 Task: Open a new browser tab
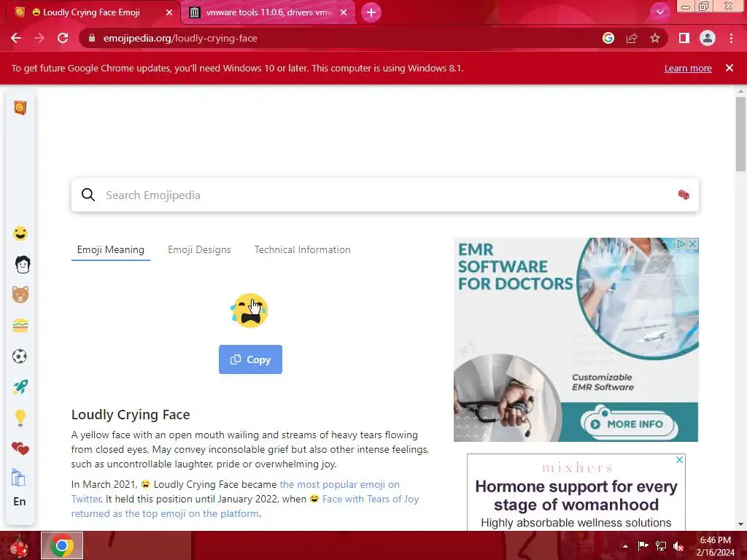(x=371, y=12)
